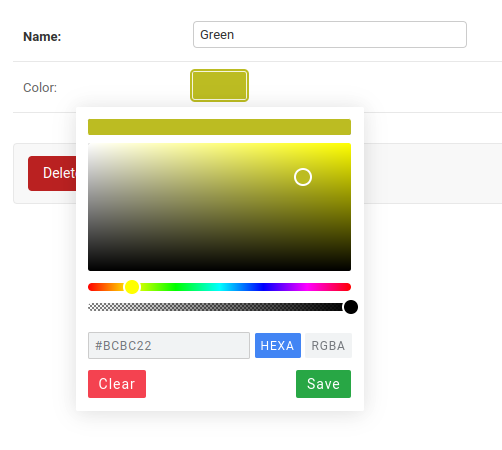Click the red left end of hue slider
The image size is (502, 450).
tap(91, 287)
